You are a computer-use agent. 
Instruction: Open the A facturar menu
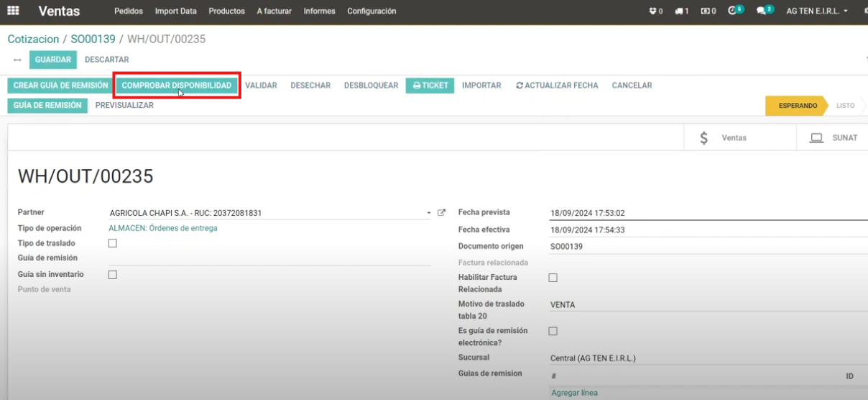point(274,12)
